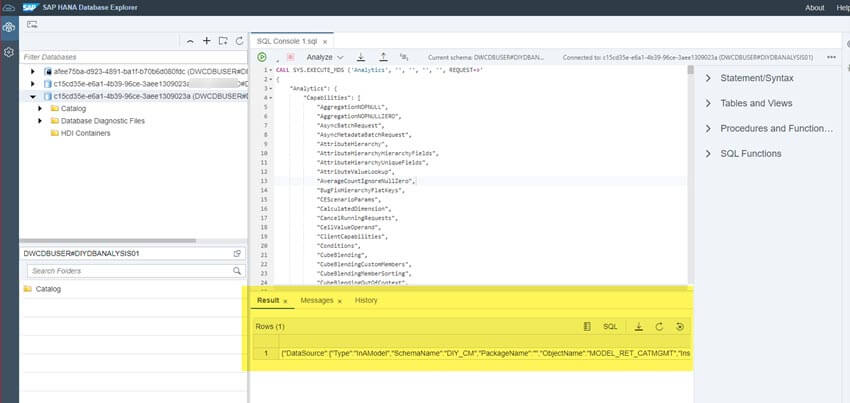Click the result settings icon next to refresh
The height and width of the screenshot is (403, 850).
point(680,327)
